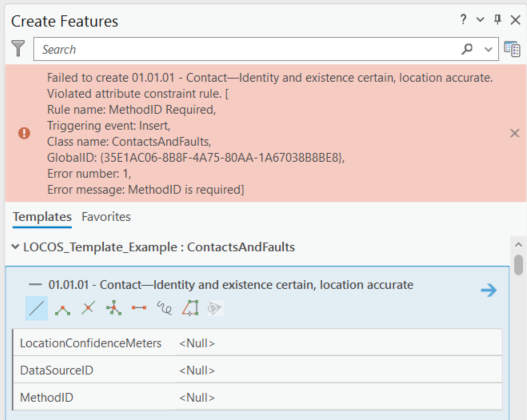
Task: Collapse the LOCOS_Template_Example : ContactsAndFaults group
Action: (x=15, y=247)
